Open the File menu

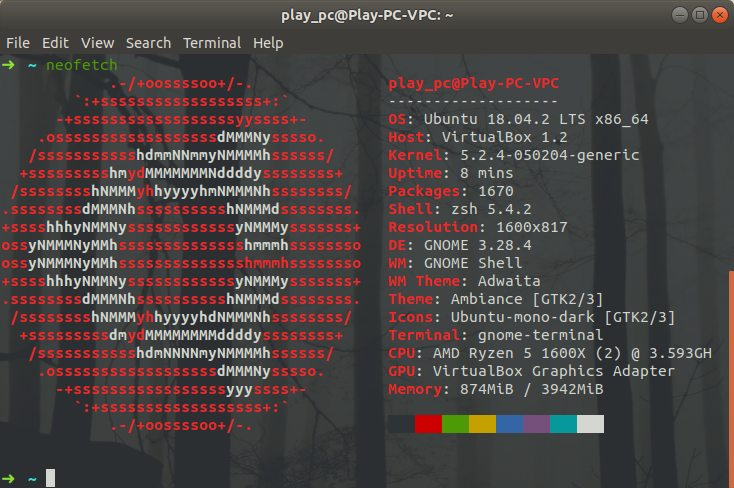pyautogui.click(x=18, y=43)
